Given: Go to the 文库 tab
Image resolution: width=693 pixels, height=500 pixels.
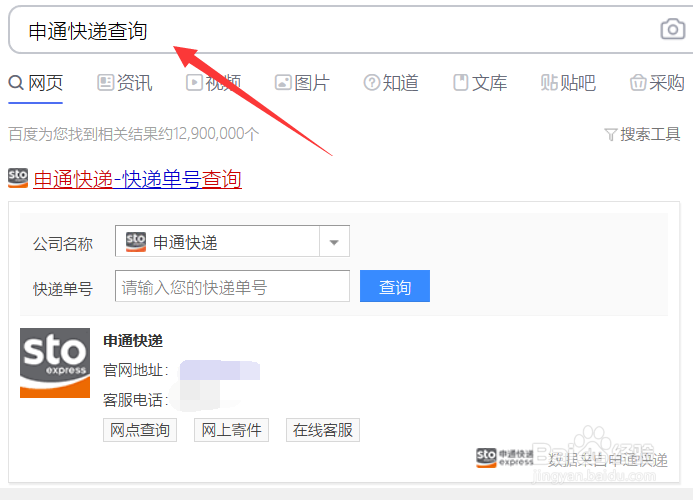Looking at the screenshot, I should pyautogui.click(x=480, y=83).
